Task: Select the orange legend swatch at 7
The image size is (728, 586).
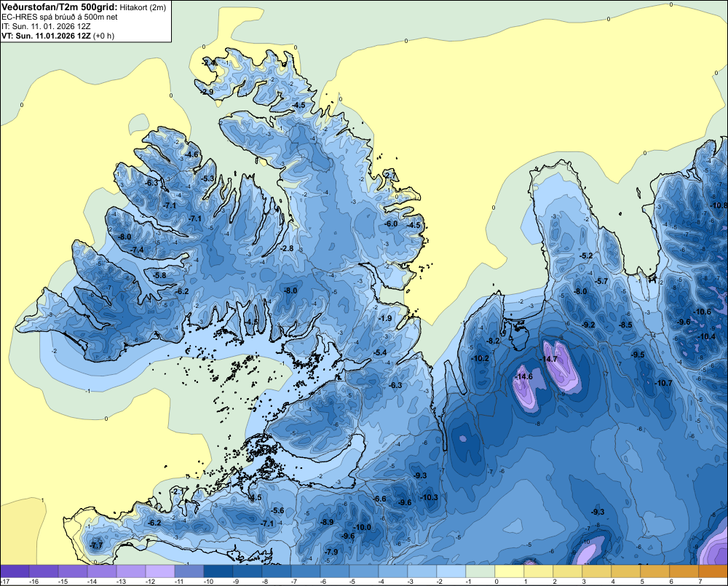Action: (x=713, y=571)
